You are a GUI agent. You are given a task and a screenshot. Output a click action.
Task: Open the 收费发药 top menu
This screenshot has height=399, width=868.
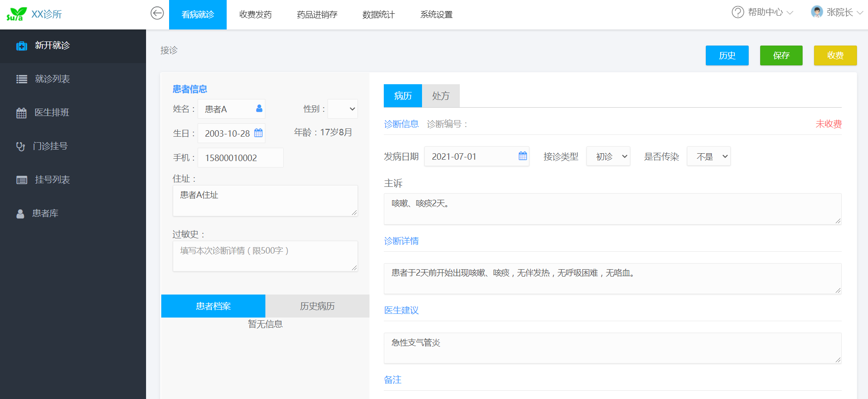tap(255, 15)
